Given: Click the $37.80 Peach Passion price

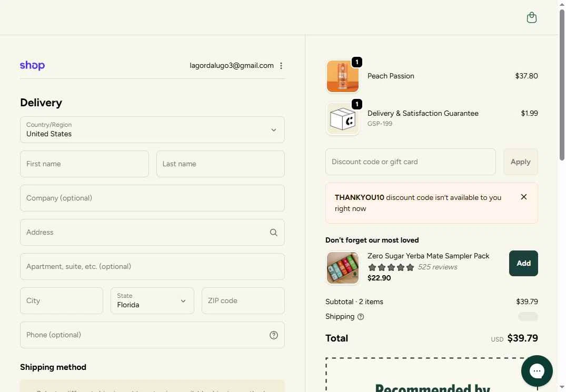Looking at the screenshot, I should click(527, 76).
